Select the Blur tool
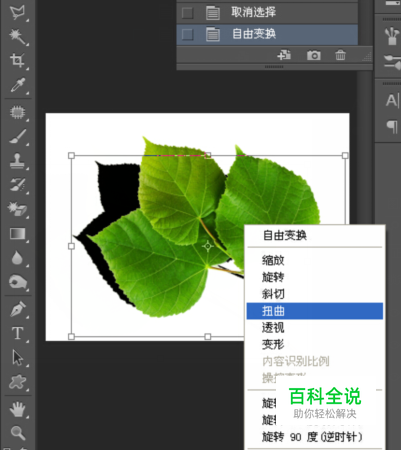Viewport: 401px width, 450px height. click(x=17, y=258)
